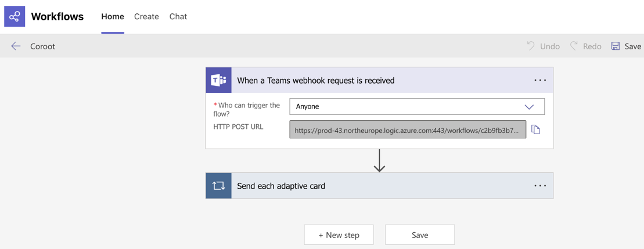Save the flow using top-right Save icon
This screenshot has width=644, height=249.
pyautogui.click(x=615, y=46)
